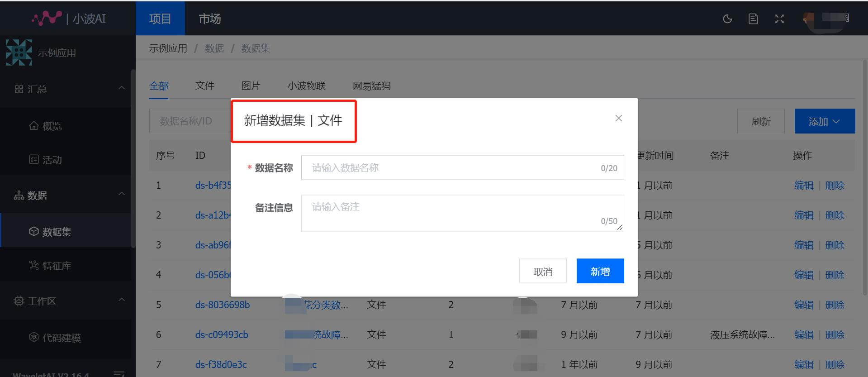The image size is (868, 377).
Task: Collapse the 数据 sidebar group
Action: pos(121,194)
